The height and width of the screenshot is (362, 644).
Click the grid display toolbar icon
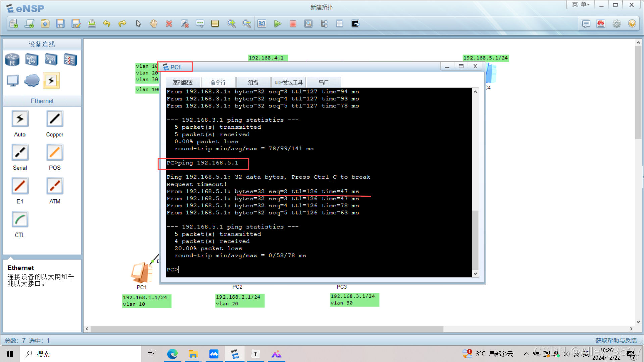pyautogui.click(x=340, y=23)
